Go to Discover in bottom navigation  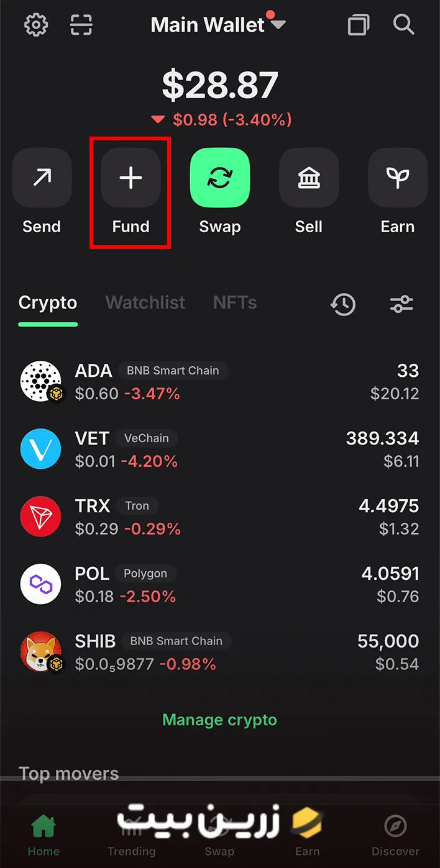[395, 836]
